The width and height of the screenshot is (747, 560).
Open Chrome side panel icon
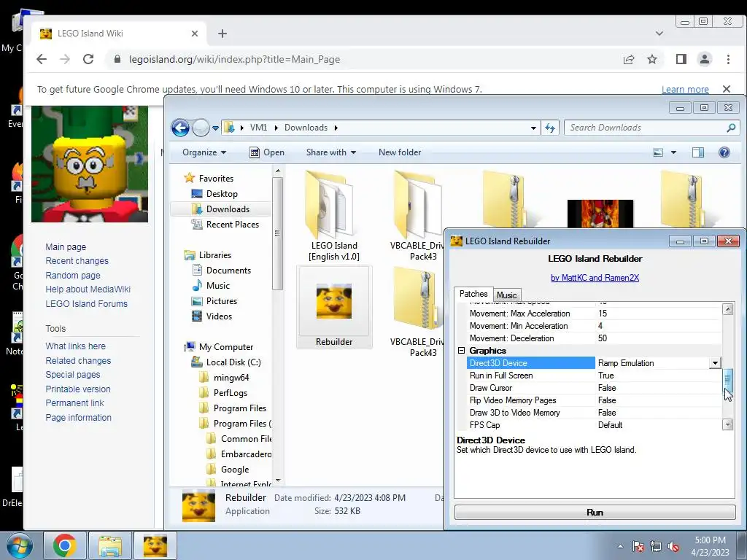click(681, 59)
